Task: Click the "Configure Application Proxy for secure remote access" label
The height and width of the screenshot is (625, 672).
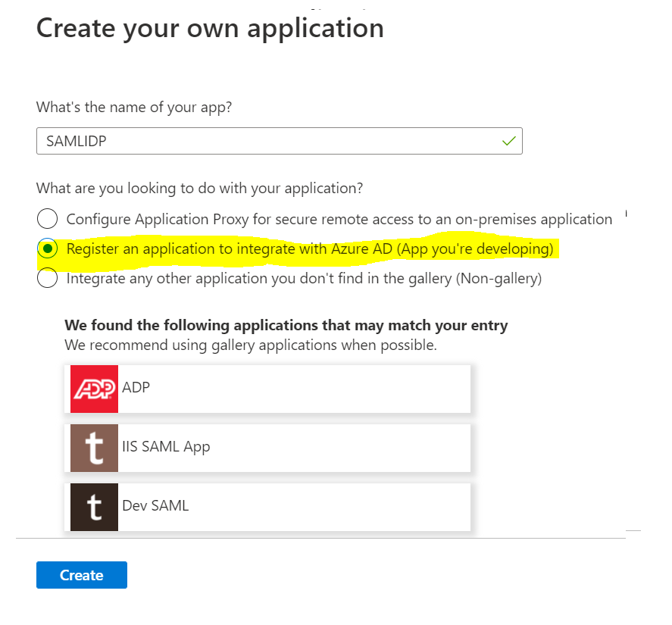Action: (x=339, y=219)
